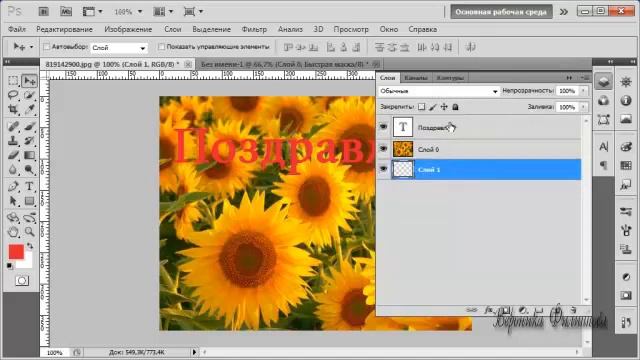640x360 pixels.
Task: Toggle lock image pixels brush icon
Action: pos(433,107)
